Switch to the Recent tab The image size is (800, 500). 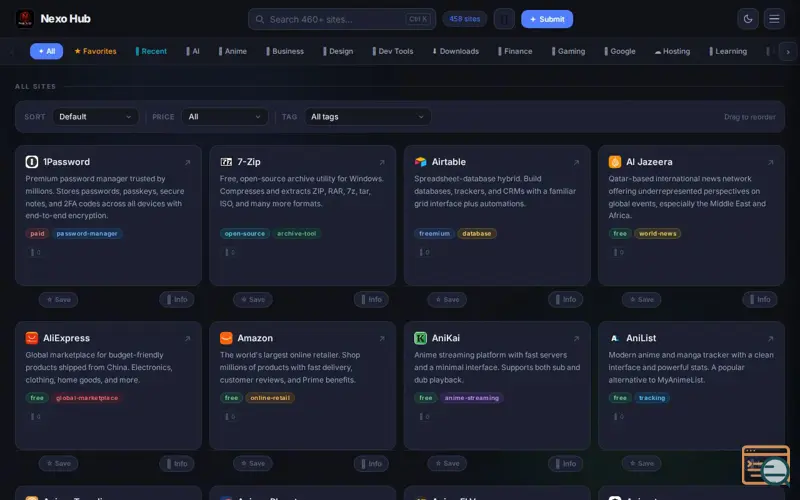coord(151,51)
